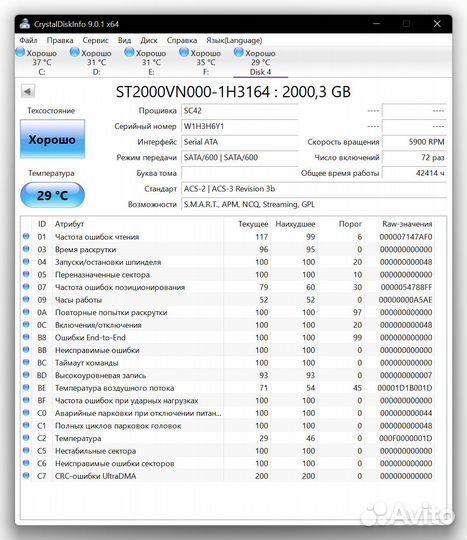Click the serial number field W1H3H6Y1
467x540 pixels.
[240, 126]
